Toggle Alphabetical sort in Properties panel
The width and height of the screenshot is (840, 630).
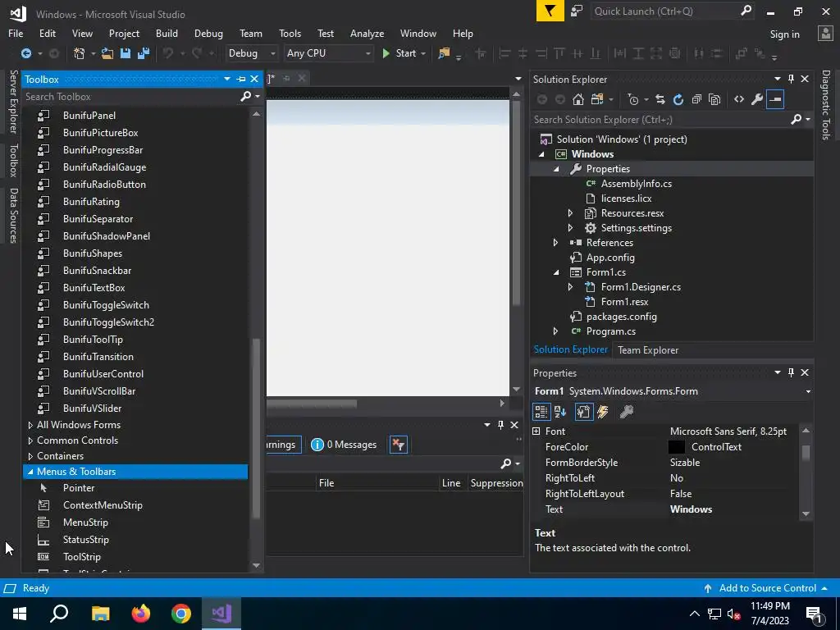(560, 412)
